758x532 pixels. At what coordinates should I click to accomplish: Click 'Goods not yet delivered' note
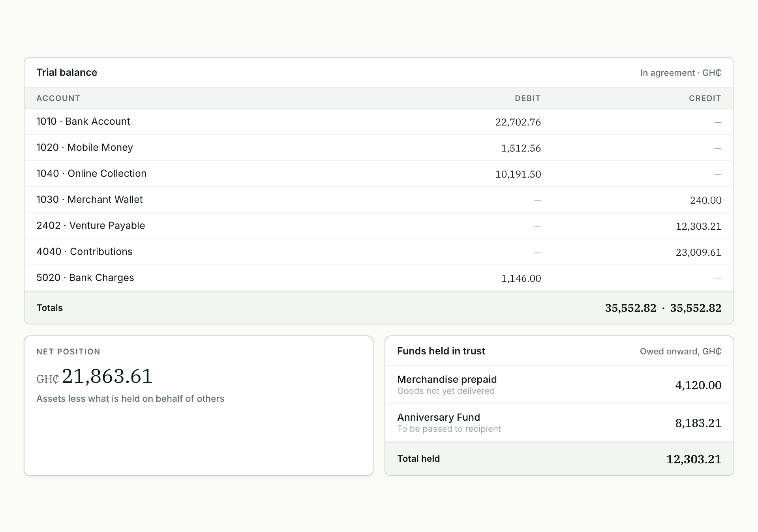tap(446, 391)
